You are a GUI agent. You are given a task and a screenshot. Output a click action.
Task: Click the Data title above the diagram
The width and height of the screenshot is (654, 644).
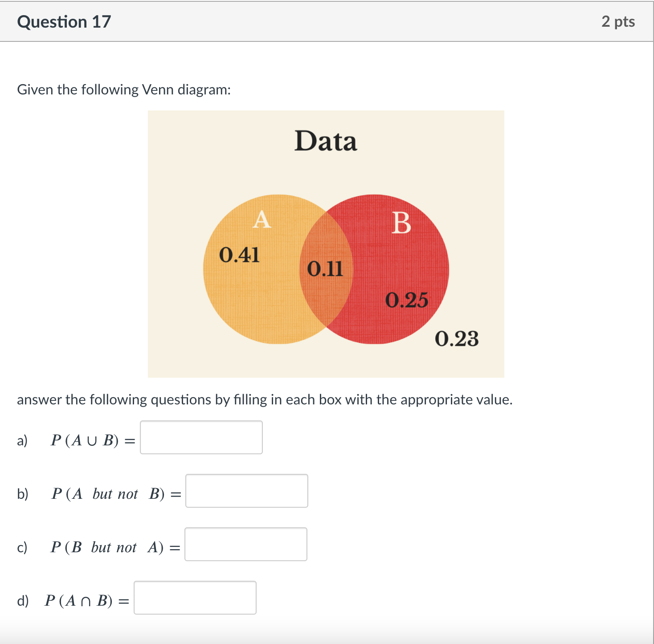[326, 141]
